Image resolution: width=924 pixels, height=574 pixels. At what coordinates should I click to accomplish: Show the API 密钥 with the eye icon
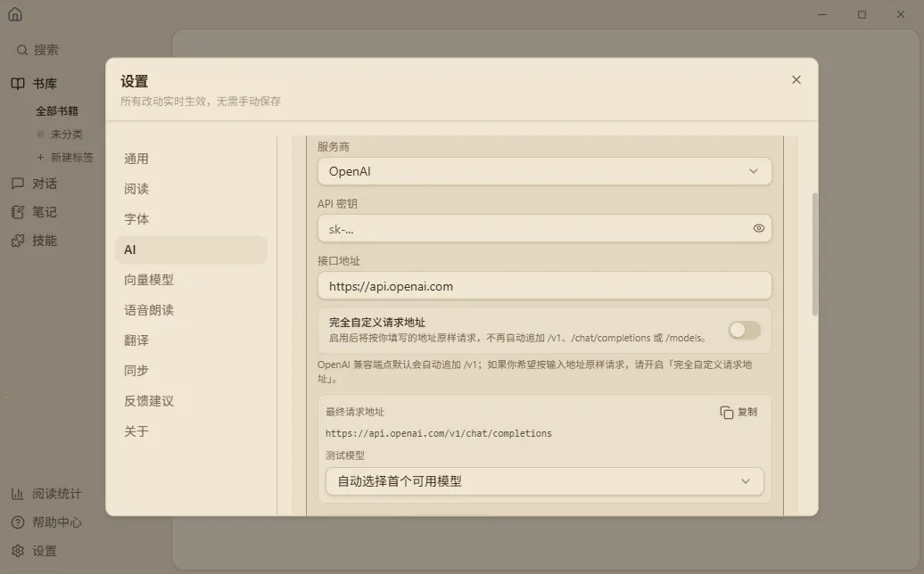pyautogui.click(x=758, y=228)
